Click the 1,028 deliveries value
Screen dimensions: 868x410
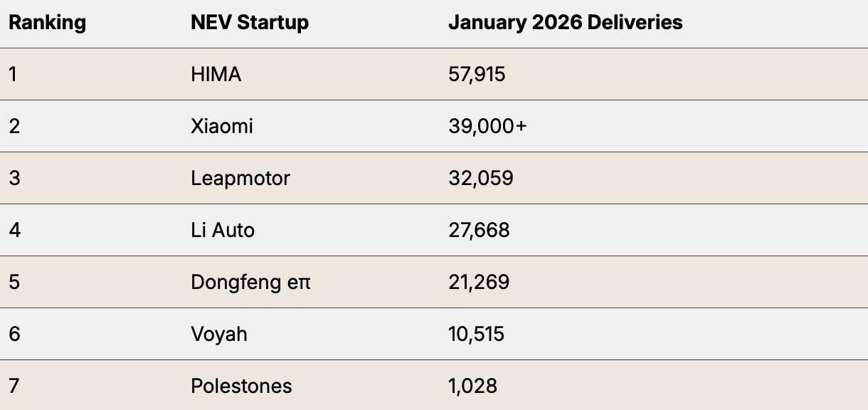click(472, 386)
